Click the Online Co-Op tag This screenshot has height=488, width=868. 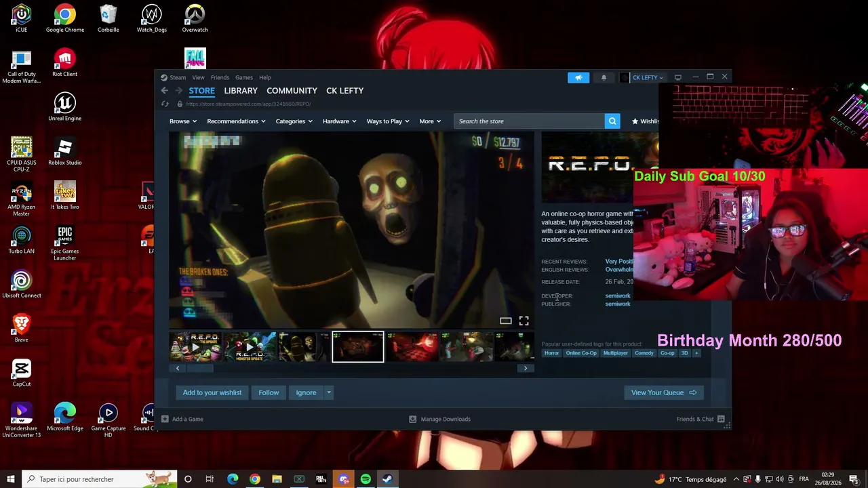click(x=581, y=353)
